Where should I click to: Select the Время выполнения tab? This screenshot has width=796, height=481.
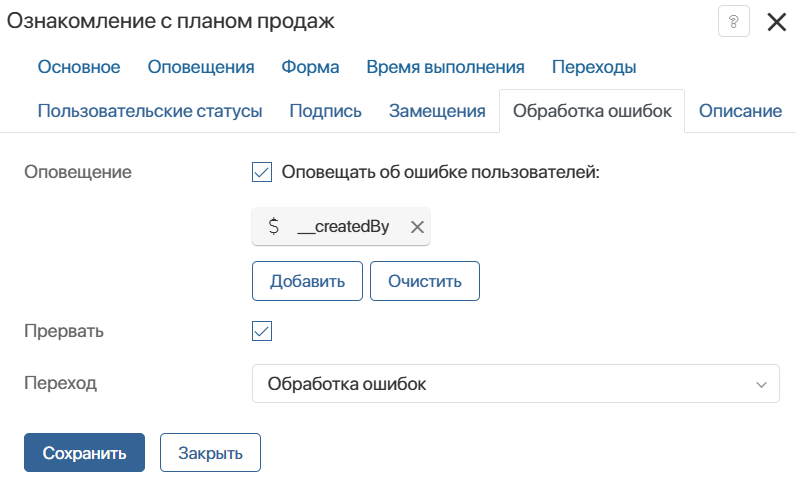coord(445,67)
